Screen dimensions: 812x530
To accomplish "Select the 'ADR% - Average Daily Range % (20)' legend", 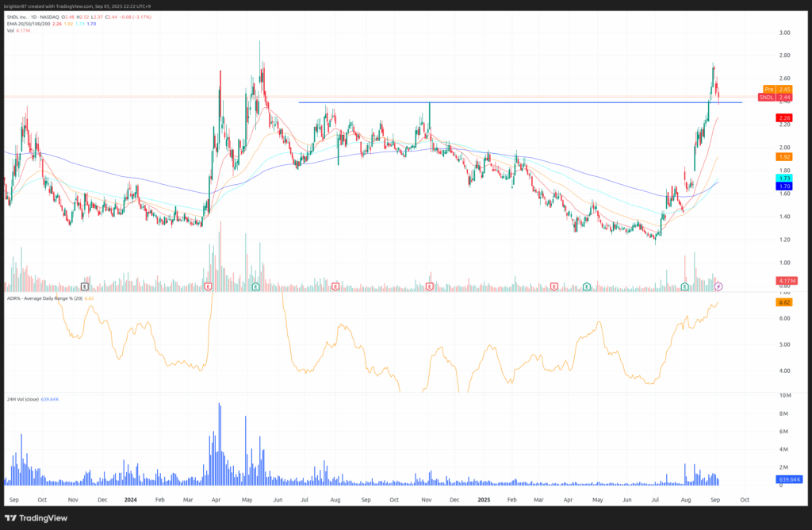I will tap(44, 298).
